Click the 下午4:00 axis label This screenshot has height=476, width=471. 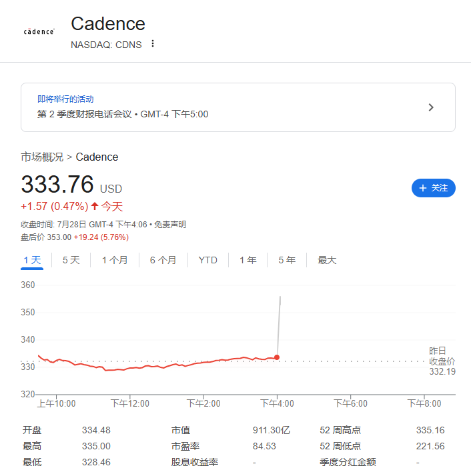tap(277, 403)
